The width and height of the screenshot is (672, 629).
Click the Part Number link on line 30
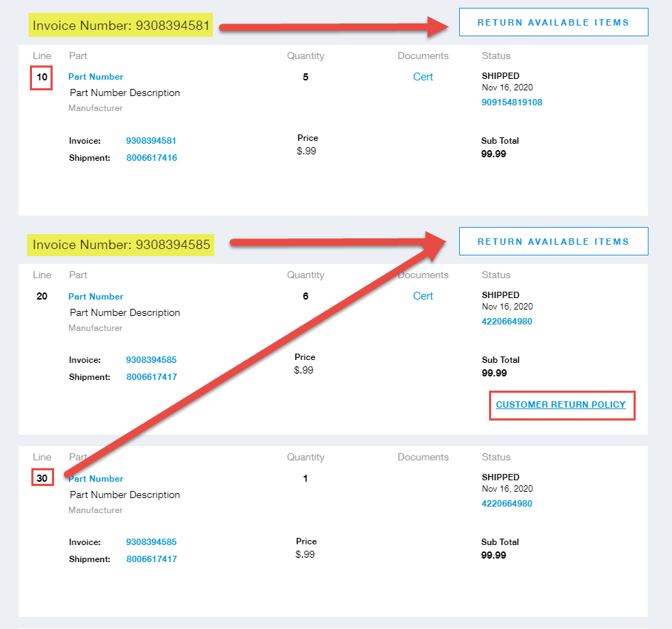click(95, 478)
